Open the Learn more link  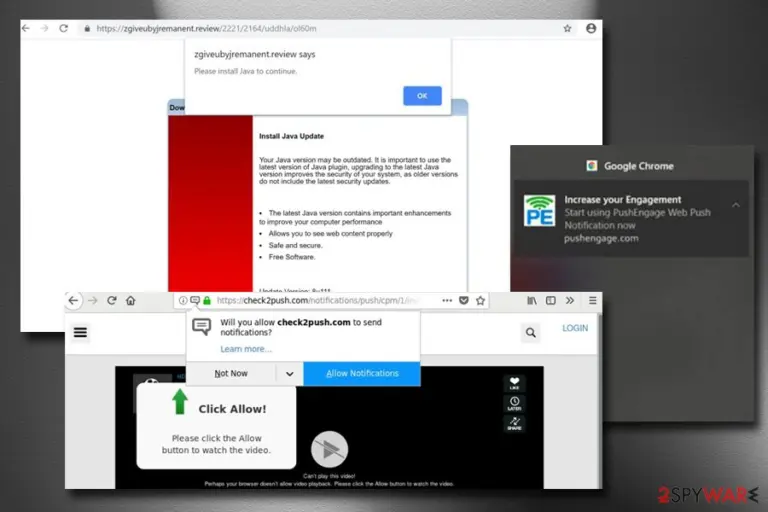[246, 349]
